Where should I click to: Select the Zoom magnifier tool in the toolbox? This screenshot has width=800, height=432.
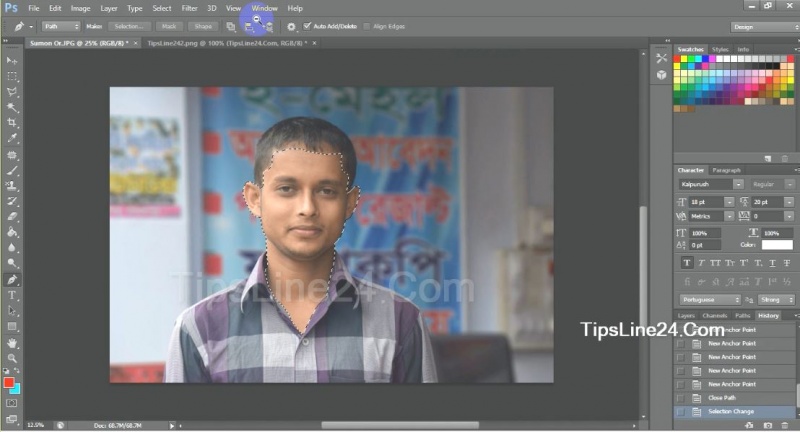coord(12,357)
